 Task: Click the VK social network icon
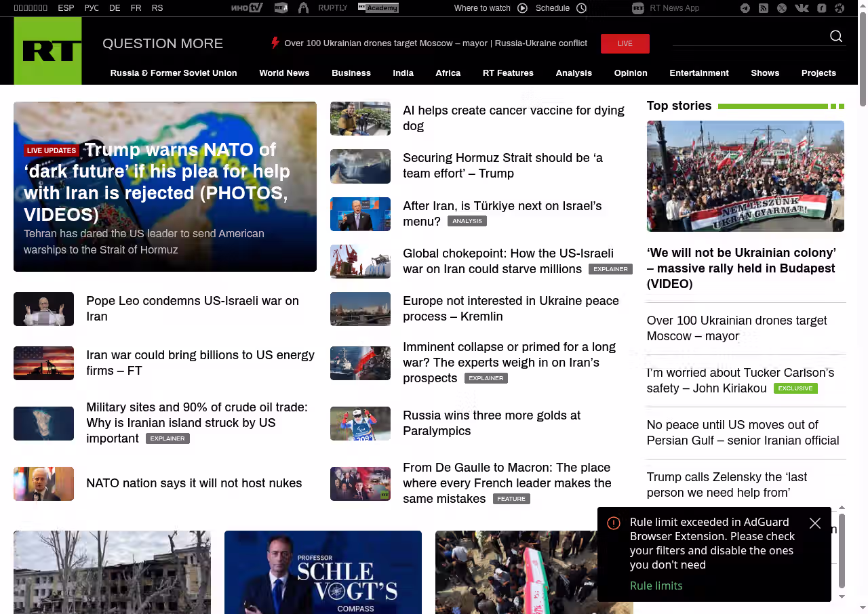(802, 8)
